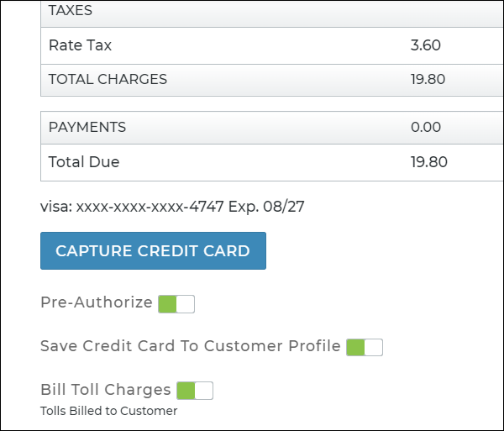Select the Rate Tax row label
This screenshot has width=504, height=431.
tap(80, 45)
